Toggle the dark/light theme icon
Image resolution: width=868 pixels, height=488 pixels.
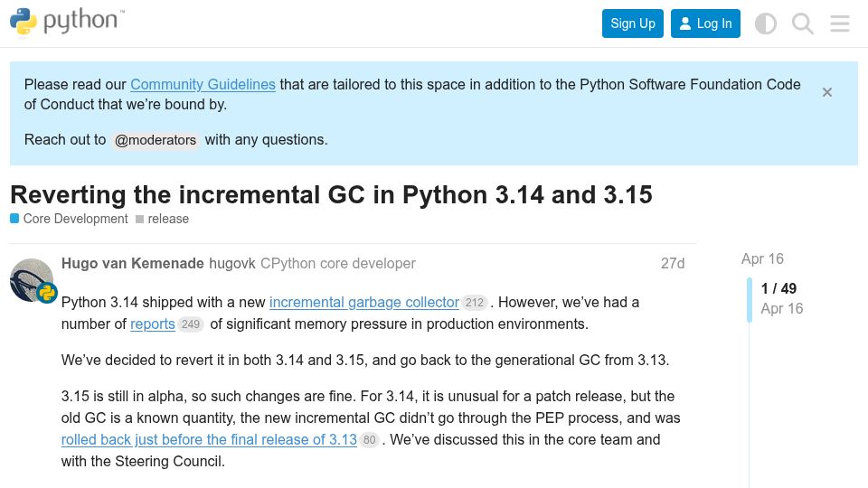(766, 23)
